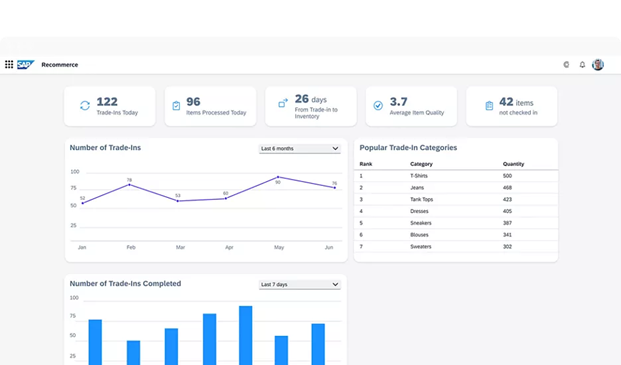Sort by the Category column header
This screenshot has height=365, width=621.
421,164
